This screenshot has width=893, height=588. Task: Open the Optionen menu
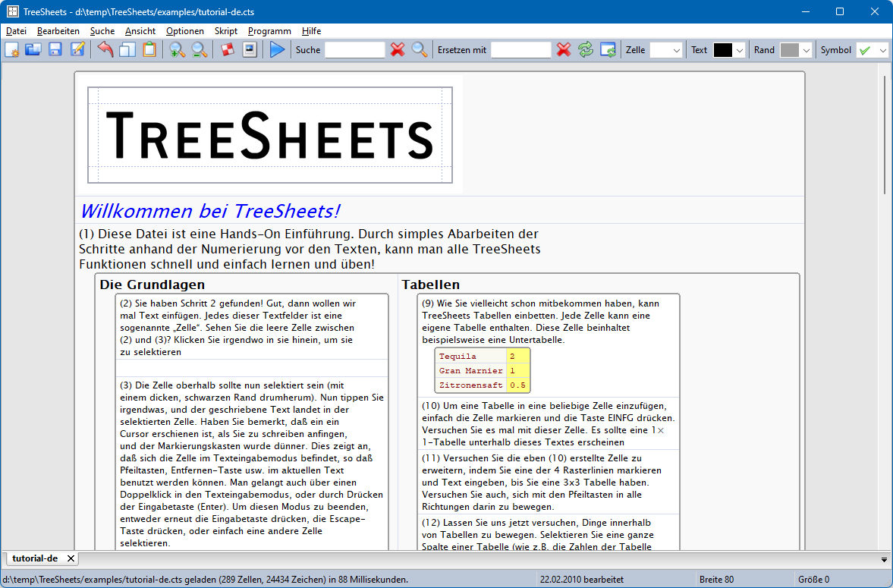coord(185,31)
